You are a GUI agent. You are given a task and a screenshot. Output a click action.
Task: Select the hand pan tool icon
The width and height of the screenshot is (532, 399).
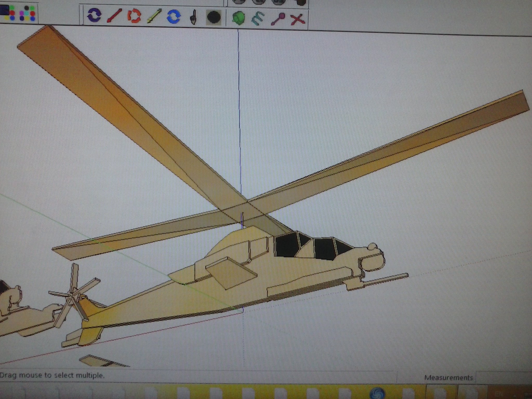(193, 17)
